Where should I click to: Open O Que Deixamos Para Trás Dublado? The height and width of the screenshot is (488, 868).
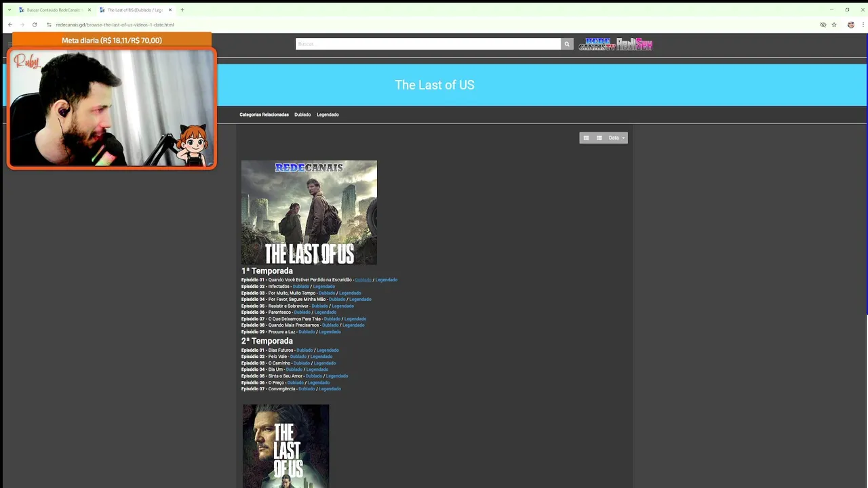332,319
